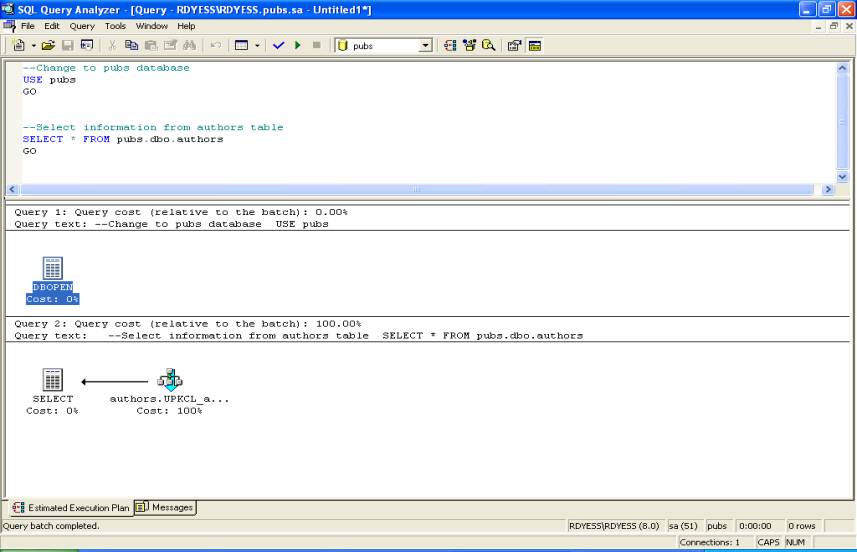The width and height of the screenshot is (857, 552).
Task: Click '0:00:00' elapsed time in status bar
Action: pos(755,526)
